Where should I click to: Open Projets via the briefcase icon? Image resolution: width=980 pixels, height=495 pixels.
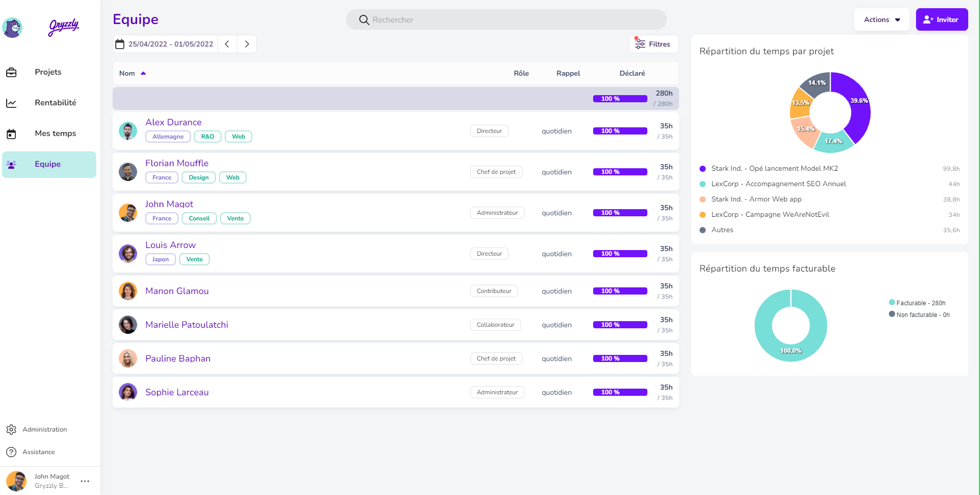click(x=11, y=73)
